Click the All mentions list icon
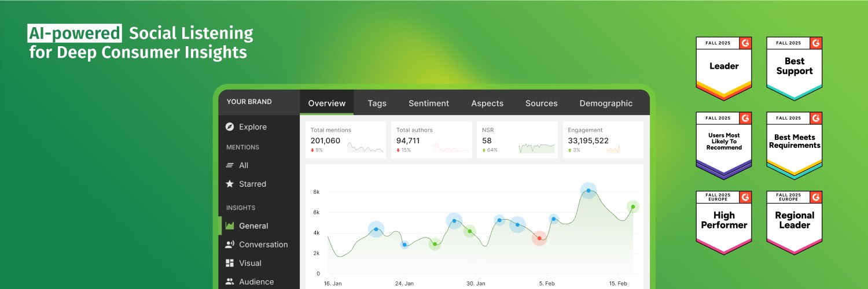Viewport: 868px width, 289px height. point(230,165)
